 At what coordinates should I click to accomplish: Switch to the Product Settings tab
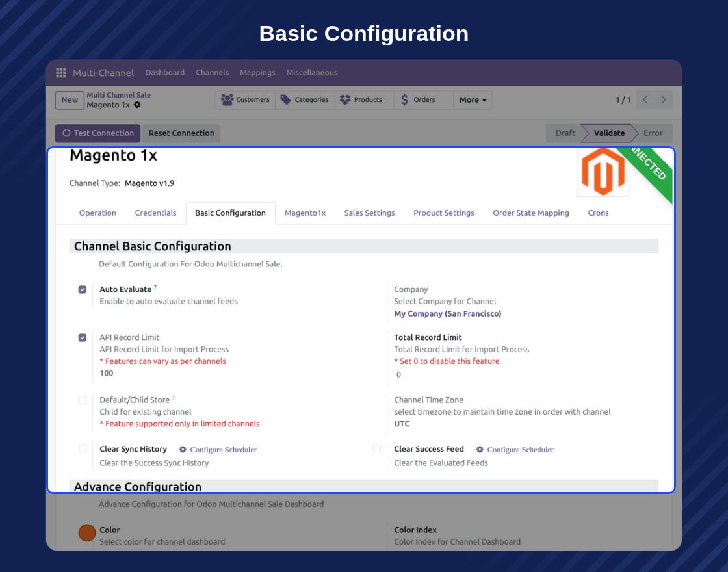tap(444, 213)
